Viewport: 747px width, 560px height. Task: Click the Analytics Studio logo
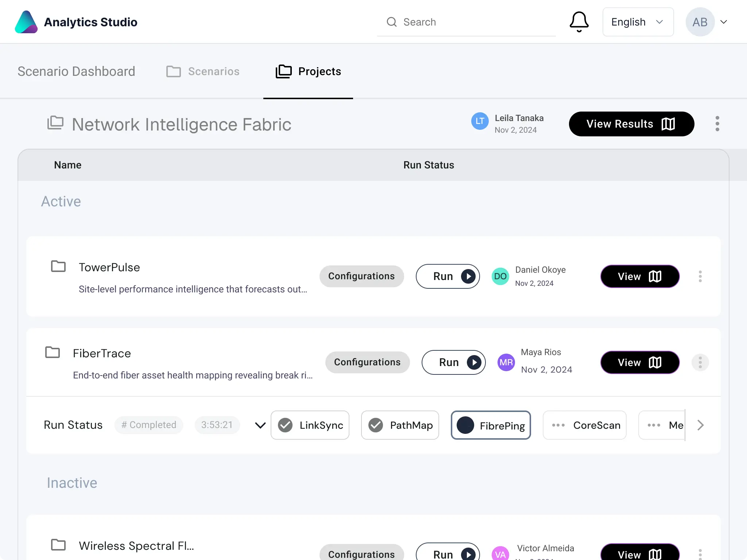[x=26, y=22]
